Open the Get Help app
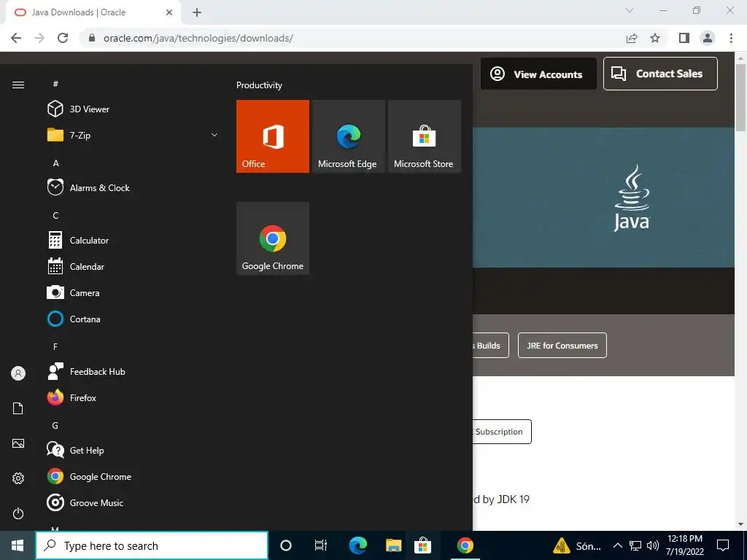 click(133, 450)
